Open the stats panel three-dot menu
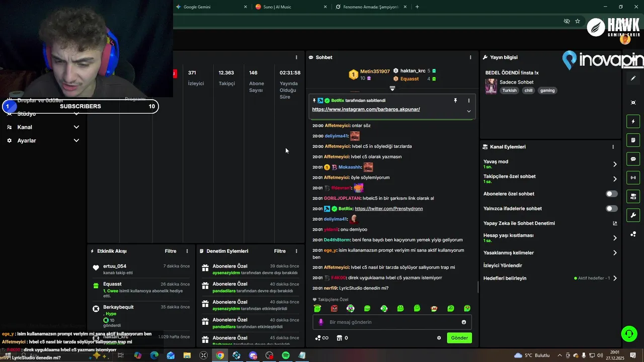644x362 pixels. [x=296, y=57]
